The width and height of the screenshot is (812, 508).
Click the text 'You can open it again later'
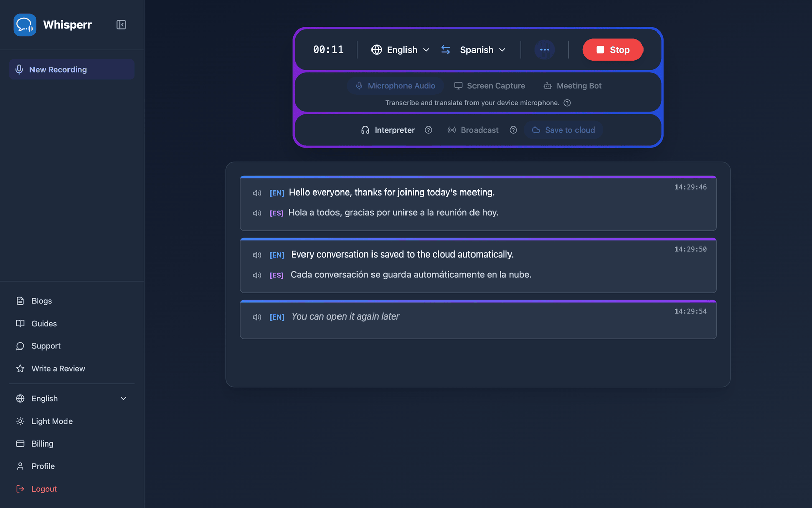point(346,316)
